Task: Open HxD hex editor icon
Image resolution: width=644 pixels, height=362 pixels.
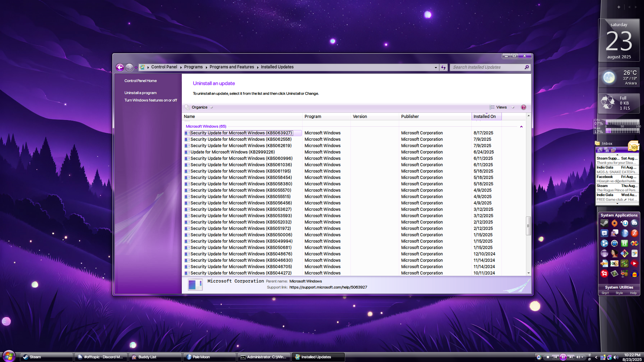Action: point(614,263)
